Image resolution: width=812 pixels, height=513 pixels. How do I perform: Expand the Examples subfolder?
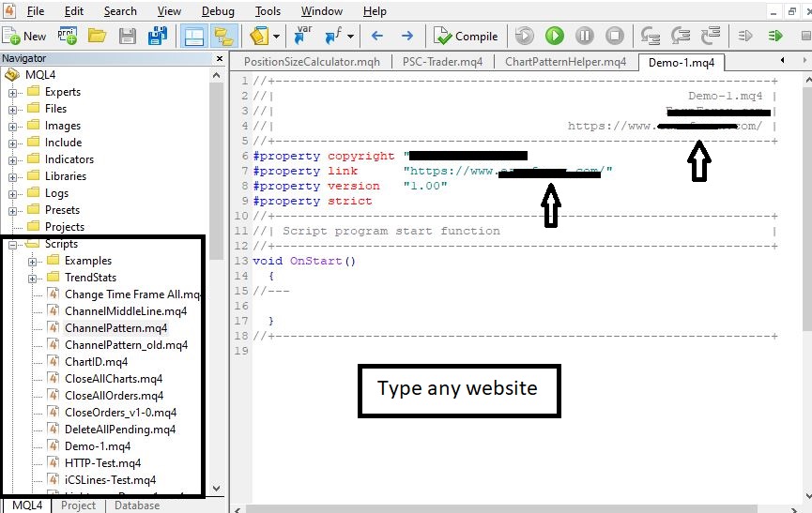(x=32, y=262)
